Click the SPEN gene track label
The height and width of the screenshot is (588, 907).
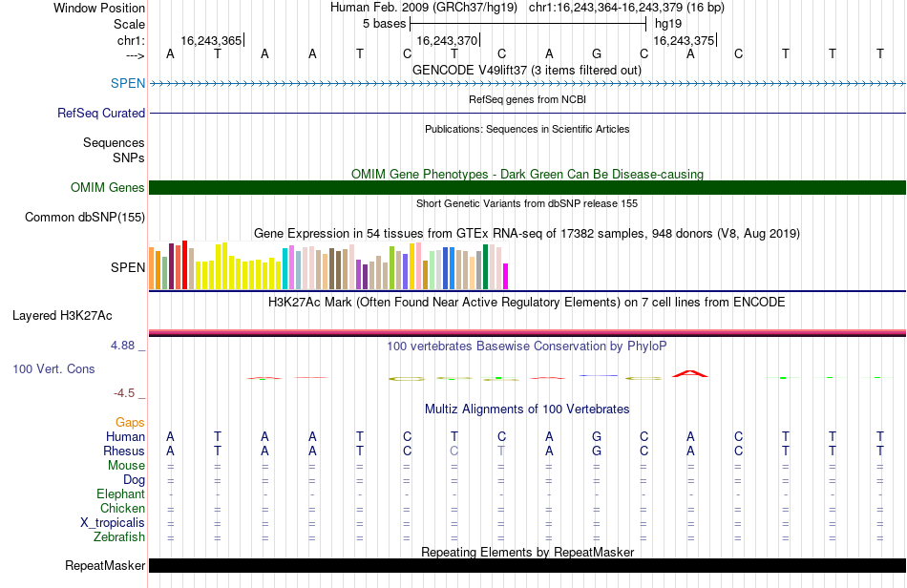click(128, 83)
